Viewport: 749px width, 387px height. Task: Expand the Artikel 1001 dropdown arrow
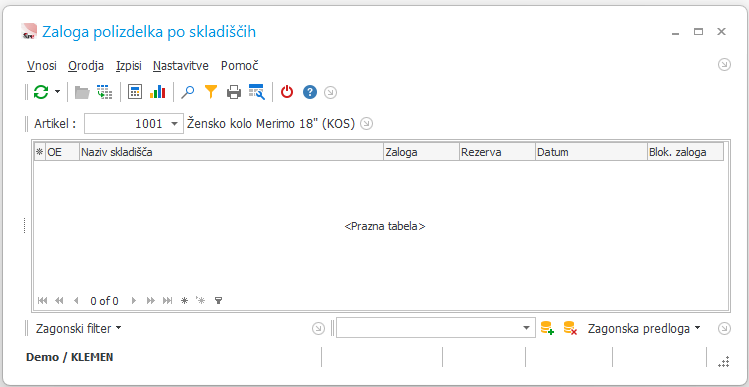(x=175, y=124)
